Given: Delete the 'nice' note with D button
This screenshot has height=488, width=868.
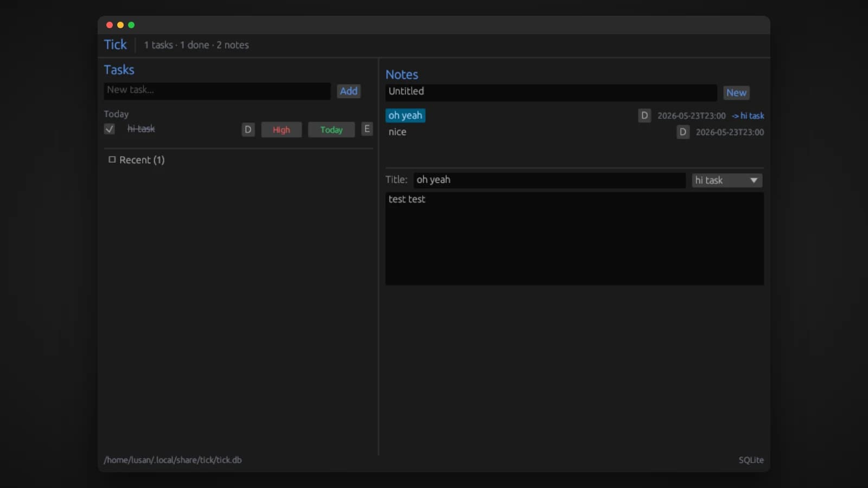Looking at the screenshot, I should click(683, 132).
